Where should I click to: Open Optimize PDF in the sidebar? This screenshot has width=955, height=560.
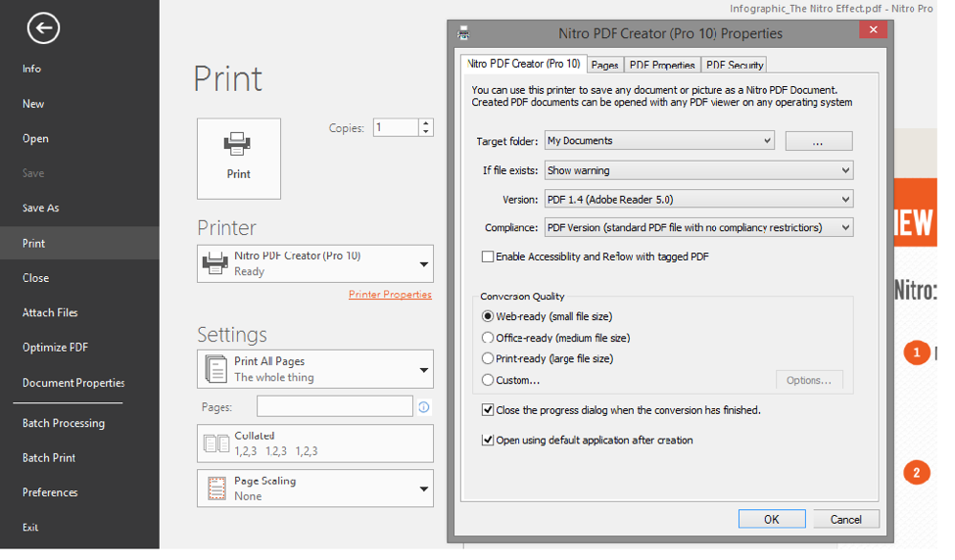56,348
